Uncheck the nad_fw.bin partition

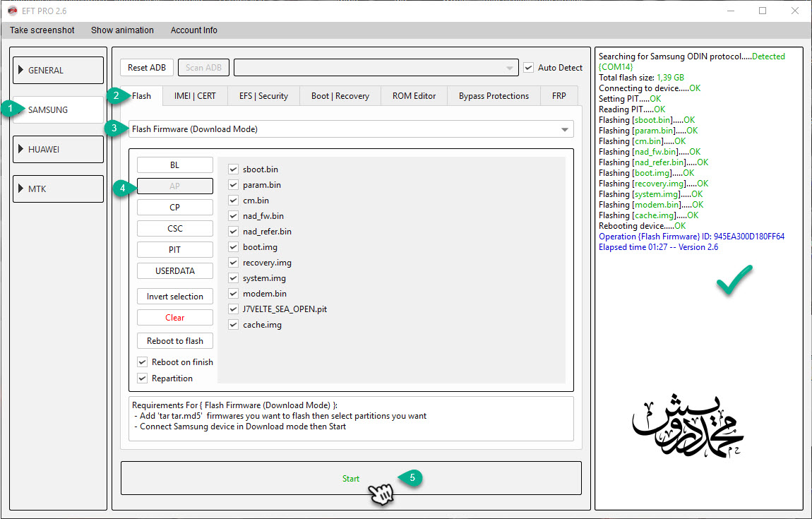tap(233, 216)
